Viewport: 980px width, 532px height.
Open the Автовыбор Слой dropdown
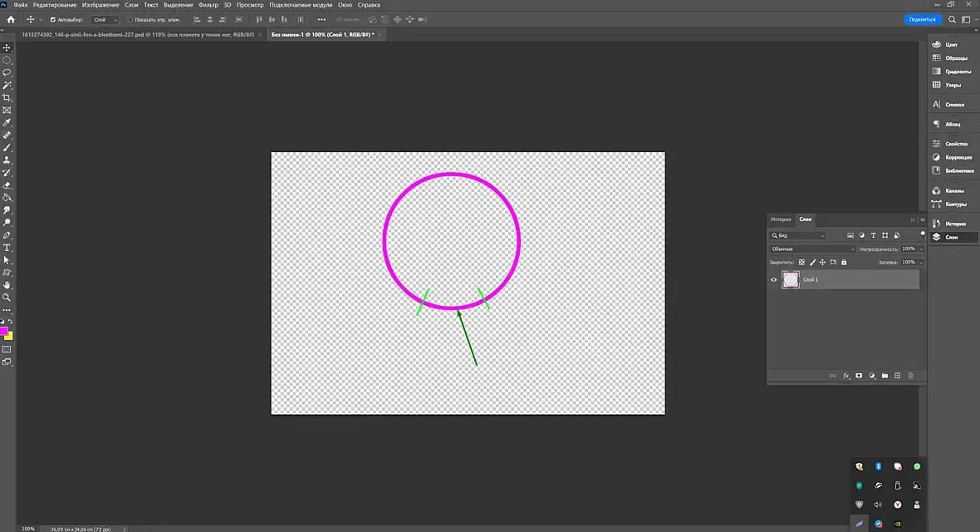[x=105, y=19]
